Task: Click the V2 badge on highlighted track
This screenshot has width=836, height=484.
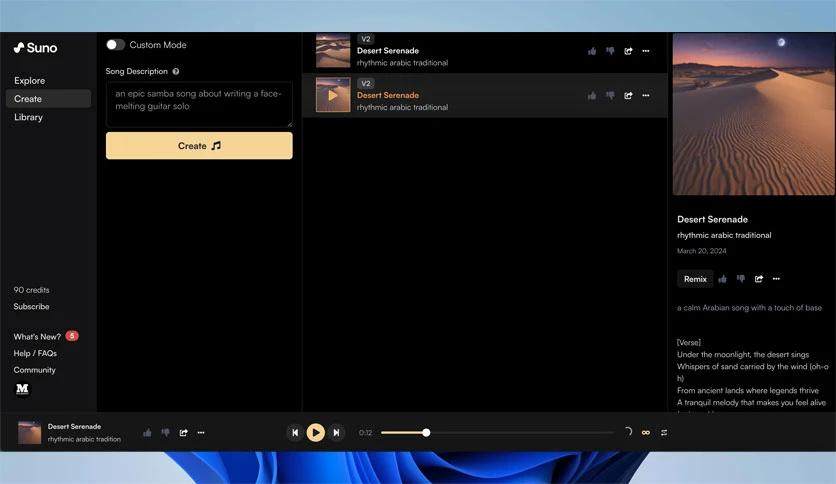Action: (366, 83)
